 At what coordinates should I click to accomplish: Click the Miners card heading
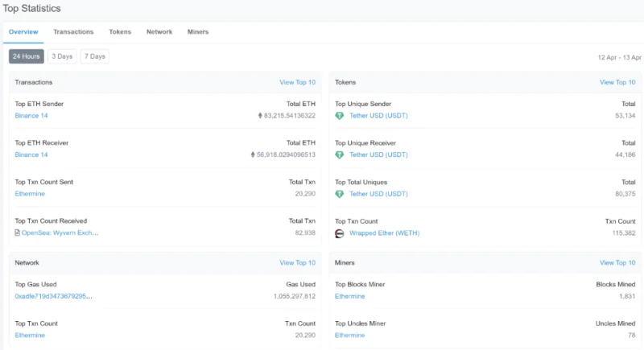(345, 262)
